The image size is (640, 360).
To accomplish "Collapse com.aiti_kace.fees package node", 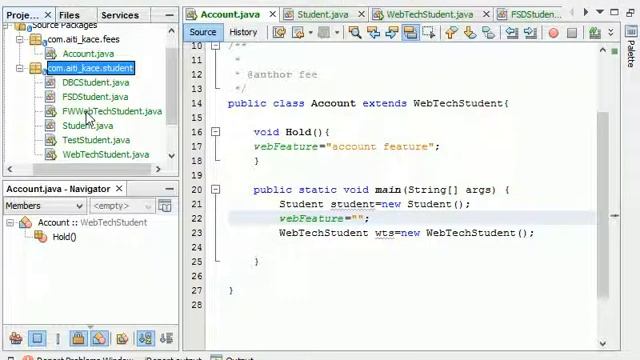I will [19, 40].
